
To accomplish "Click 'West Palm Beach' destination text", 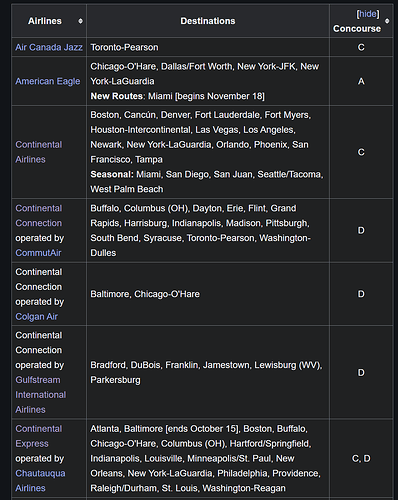I will click(127, 189).
